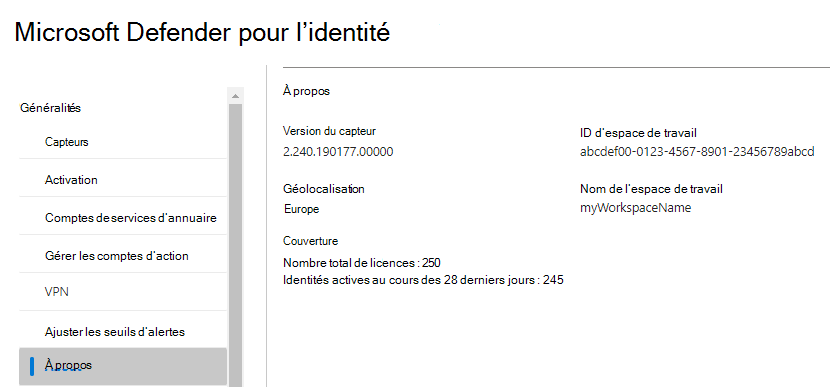The image size is (830, 387).
Task: Select Ajuster les seuils d'alertes
Action: pyautogui.click(x=123, y=332)
